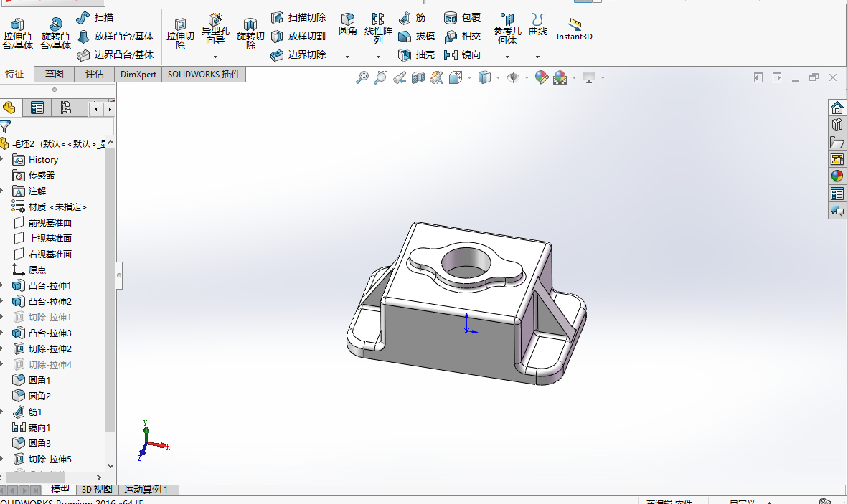
Task: Open the 参考几何体 reference geometry tool
Action: click(x=507, y=29)
